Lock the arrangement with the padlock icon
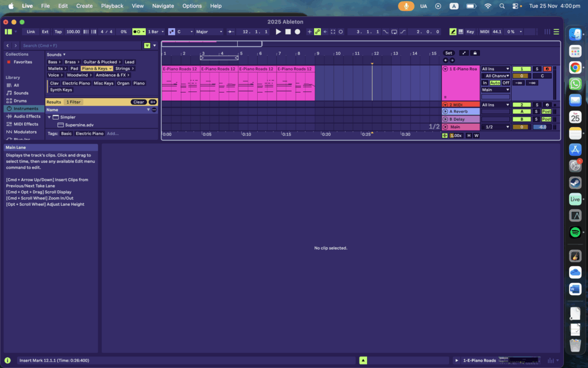The height and width of the screenshot is (368, 588). pyautogui.click(x=475, y=53)
